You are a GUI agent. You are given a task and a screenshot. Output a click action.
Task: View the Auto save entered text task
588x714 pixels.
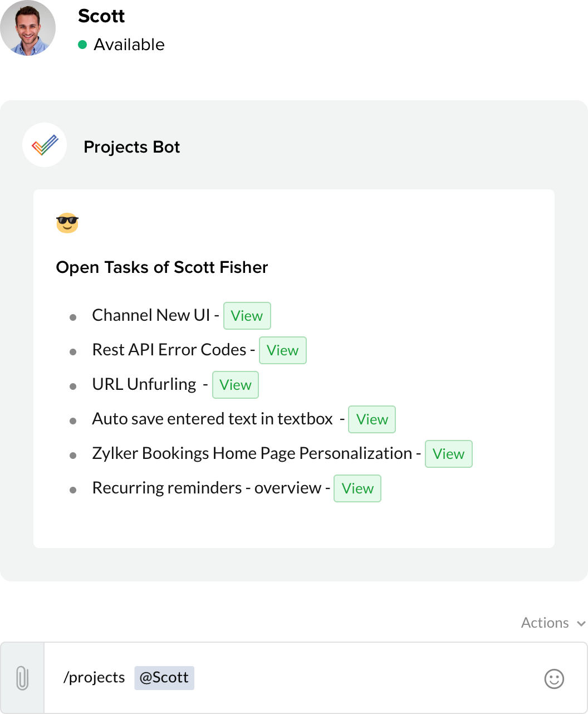point(372,419)
